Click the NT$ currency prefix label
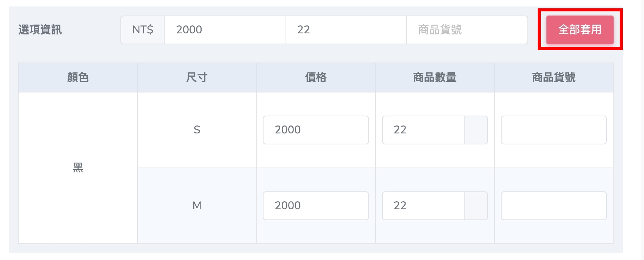644x260 pixels. coord(143,30)
